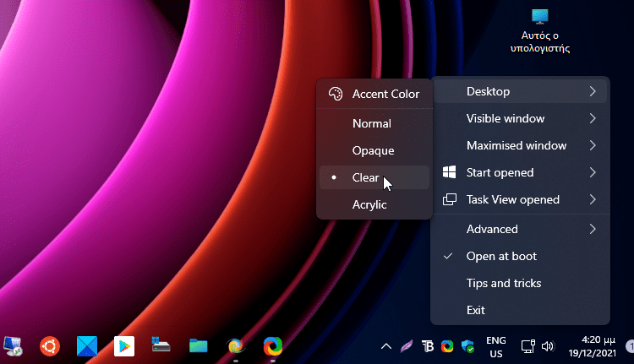Choose Exit from the tray menu
The height and width of the screenshot is (364, 634).
pyautogui.click(x=520, y=310)
